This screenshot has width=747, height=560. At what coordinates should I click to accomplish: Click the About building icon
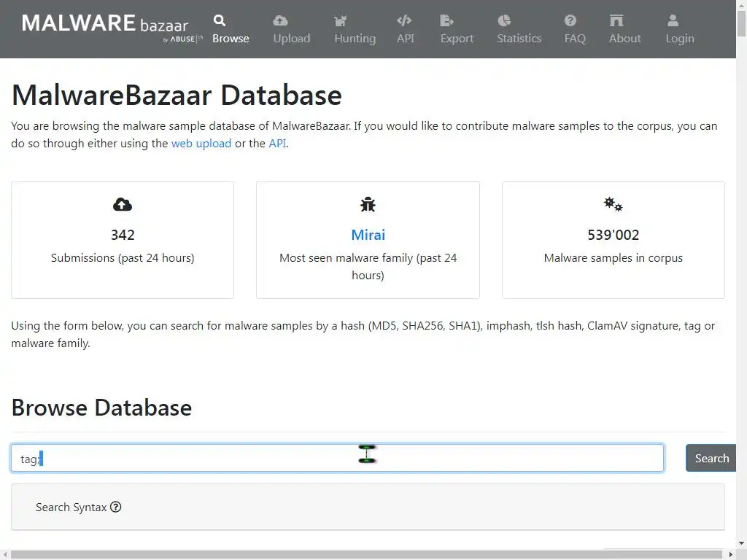tap(616, 20)
